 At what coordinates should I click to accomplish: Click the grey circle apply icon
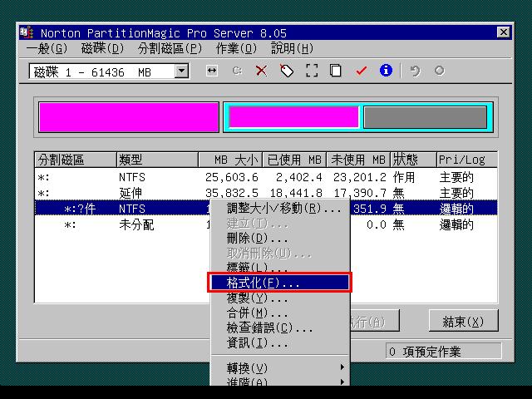coord(439,71)
